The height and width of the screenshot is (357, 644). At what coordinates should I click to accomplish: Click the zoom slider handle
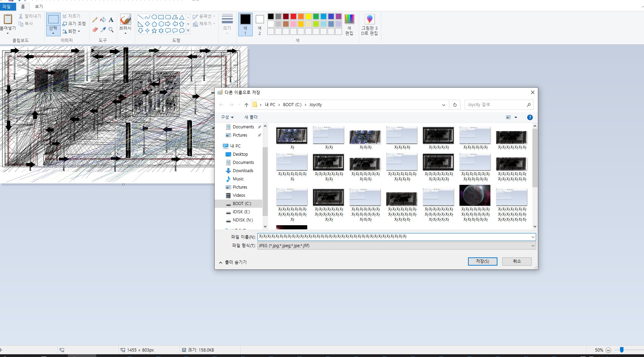[x=621, y=350]
